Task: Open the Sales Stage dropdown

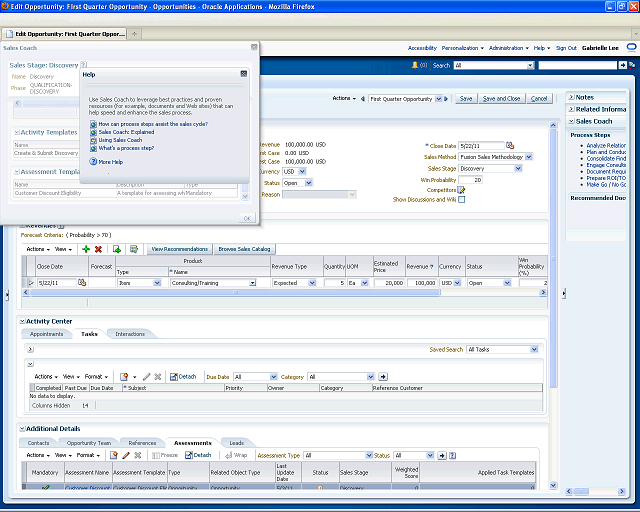Action: click(x=518, y=169)
